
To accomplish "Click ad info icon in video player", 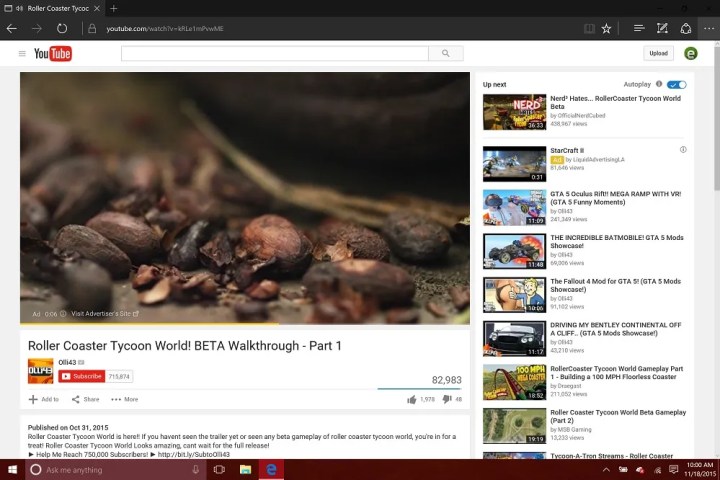I will coord(63,314).
